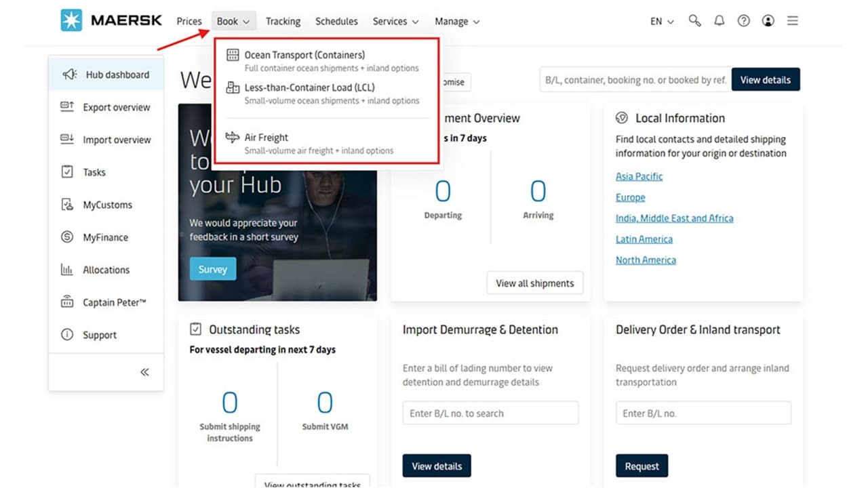Expand the Services dropdown menu
The width and height of the screenshot is (868, 488).
pos(395,22)
